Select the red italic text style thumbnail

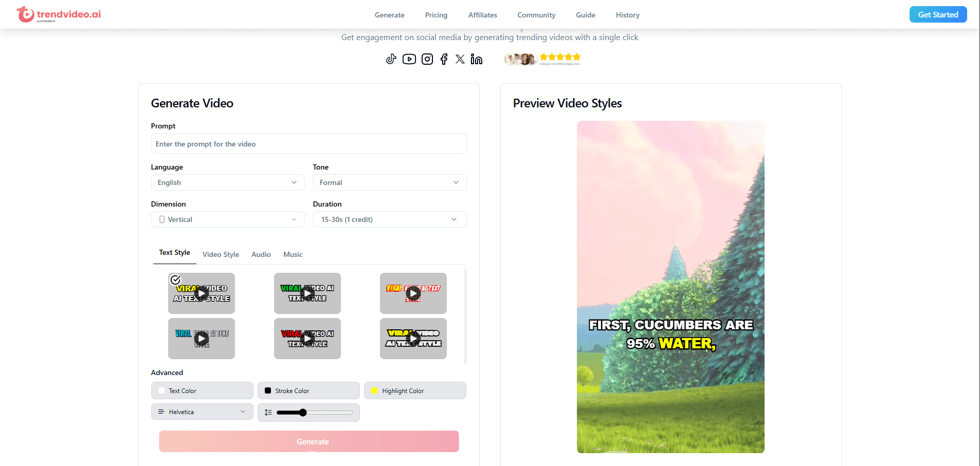413,293
